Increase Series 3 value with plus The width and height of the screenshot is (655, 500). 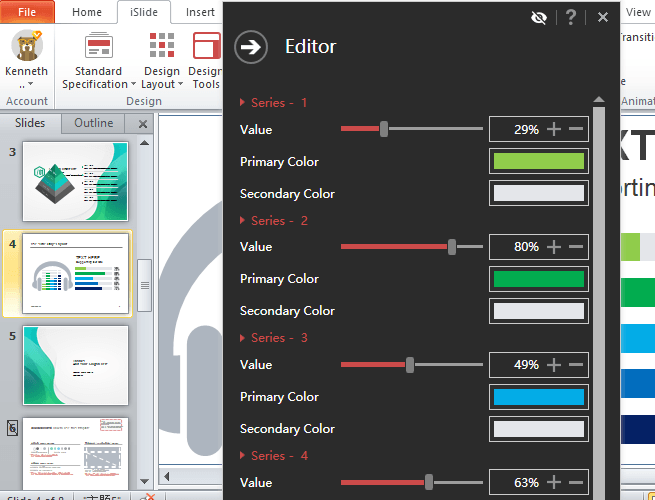click(554, 365)
